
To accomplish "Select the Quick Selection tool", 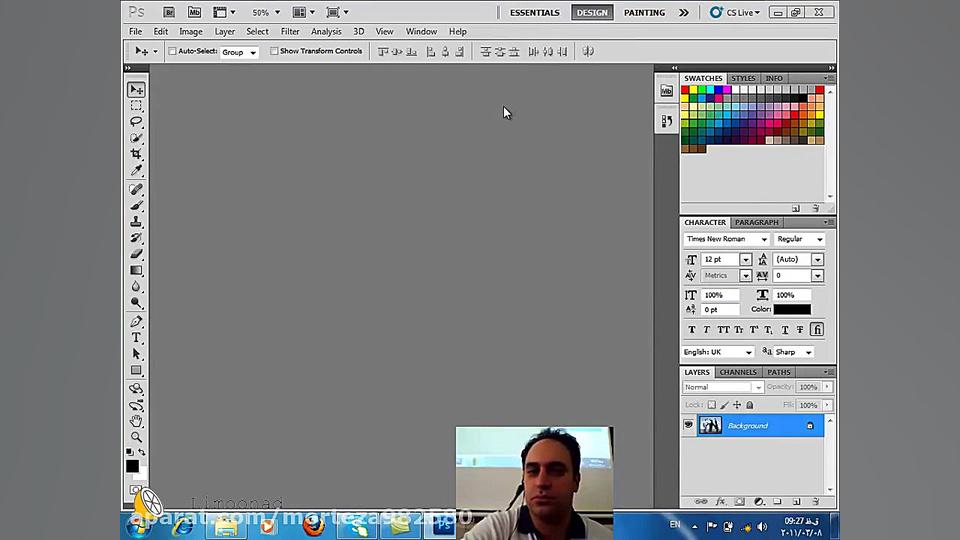I will (136, 138).
